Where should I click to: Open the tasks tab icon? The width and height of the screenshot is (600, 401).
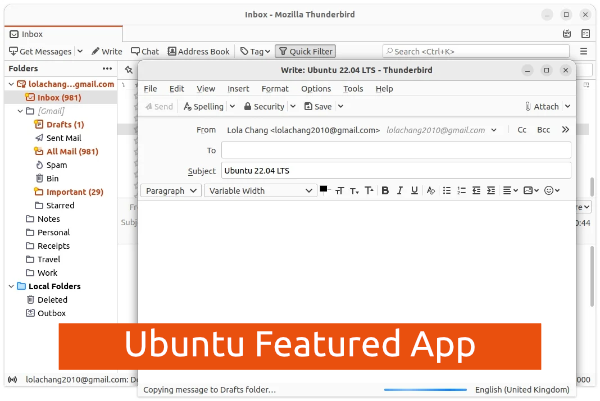pos(585,34)
